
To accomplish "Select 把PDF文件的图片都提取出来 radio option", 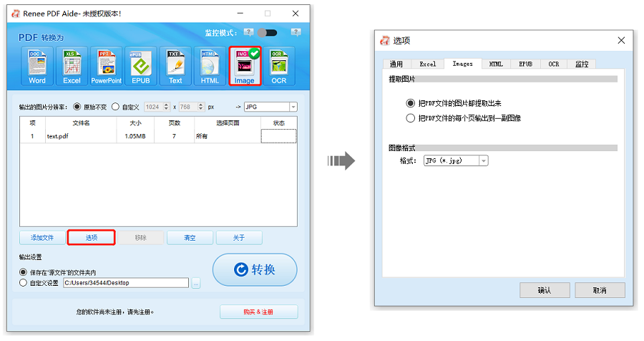I will click(x=410, y=103).
